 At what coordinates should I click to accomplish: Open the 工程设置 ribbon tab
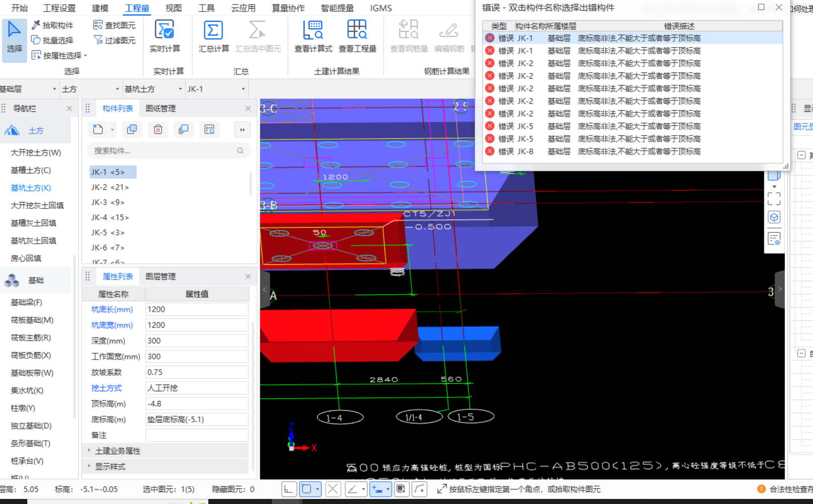[x=59, y=8]
